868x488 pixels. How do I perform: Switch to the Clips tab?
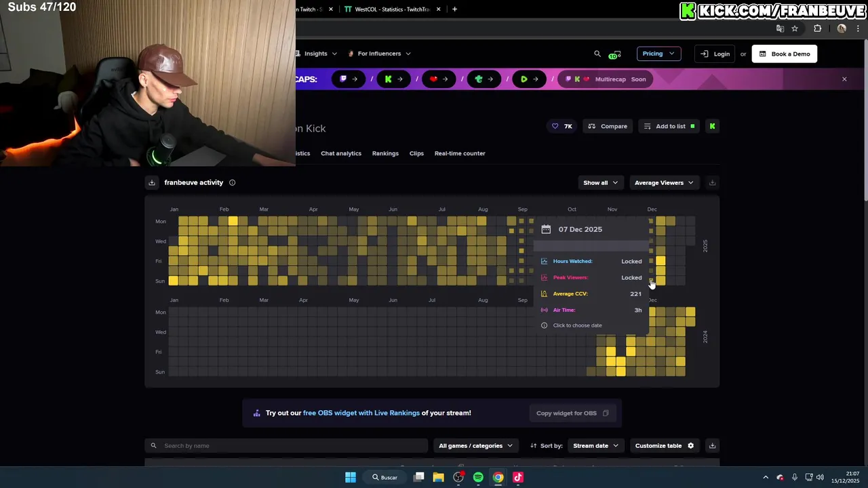point(416,153)
